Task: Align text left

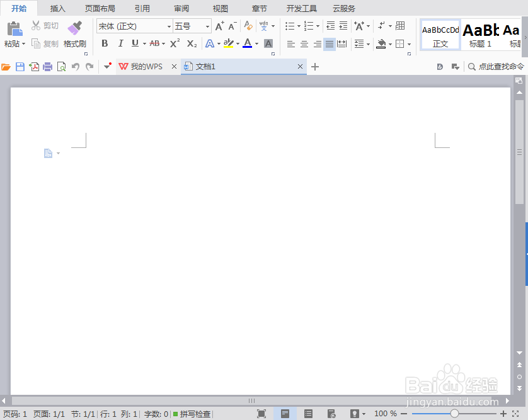Action: tap(291, 43)
